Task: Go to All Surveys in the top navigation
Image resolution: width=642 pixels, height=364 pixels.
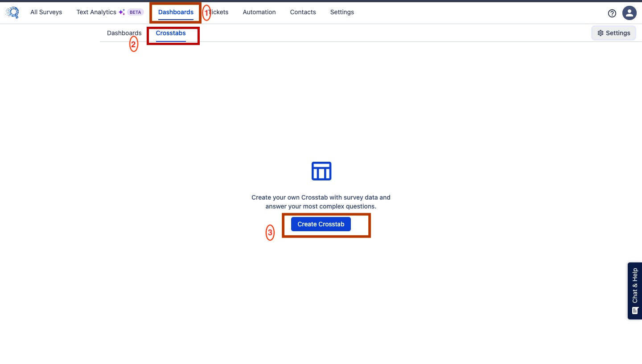Action: [x=46, y=12]
